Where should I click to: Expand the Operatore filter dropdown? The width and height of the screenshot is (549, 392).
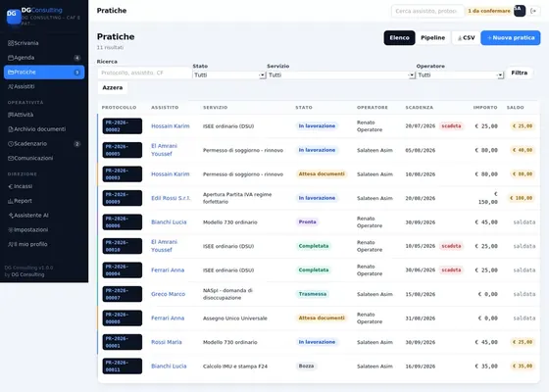click(460, 74)
